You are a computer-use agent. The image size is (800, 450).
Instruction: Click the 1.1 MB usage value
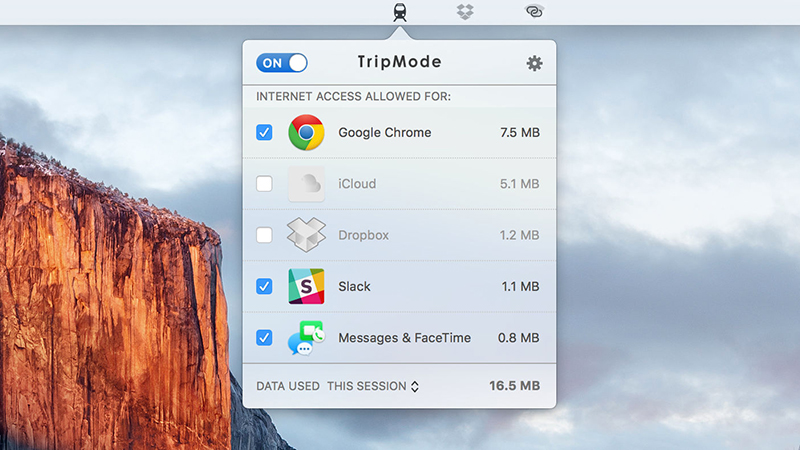coord(520,286)
